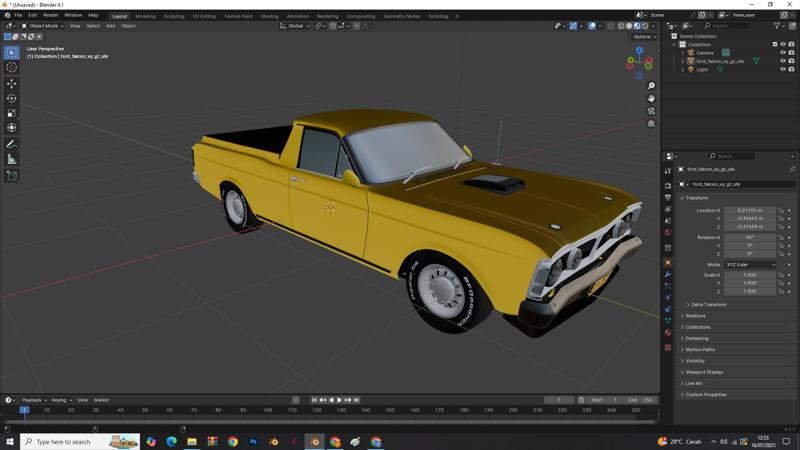Screen dimensions: 800x450
Task: Click the blue Z axis on navigation gizmo
Action: pos(639,50)
